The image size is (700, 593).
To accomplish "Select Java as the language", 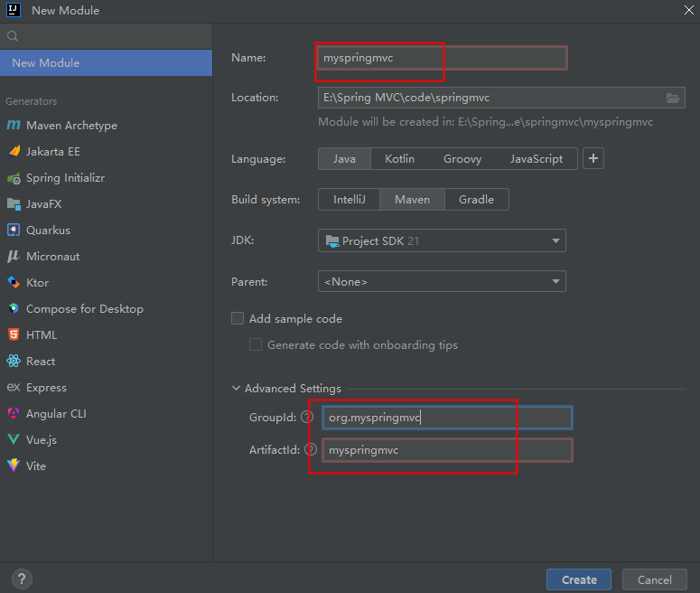I will click(x=344, y=158).
